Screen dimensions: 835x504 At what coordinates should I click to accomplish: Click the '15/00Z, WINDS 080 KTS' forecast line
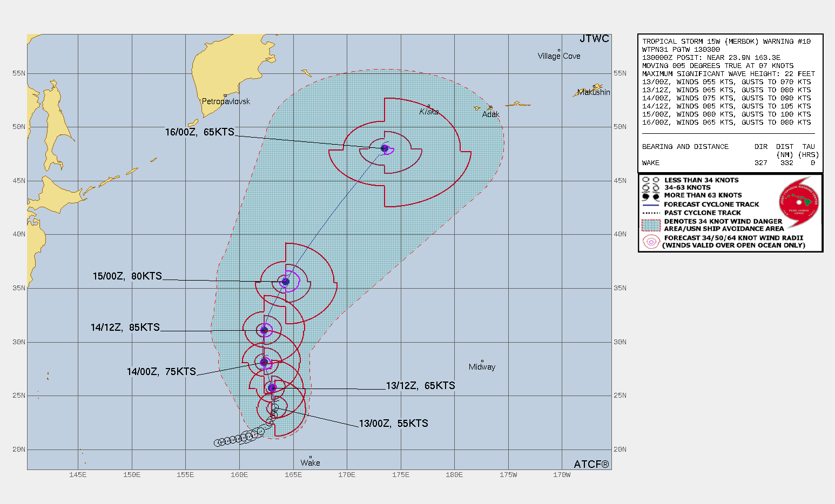(726, 114)
